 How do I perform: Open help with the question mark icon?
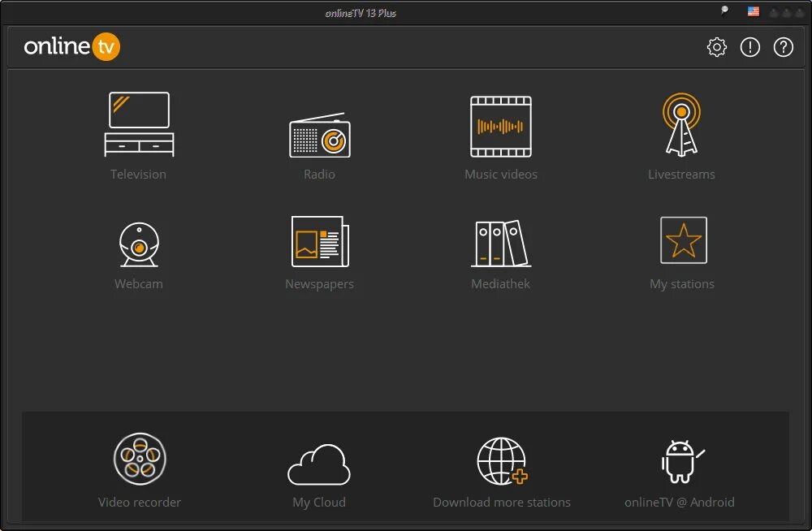coord(783,47)
